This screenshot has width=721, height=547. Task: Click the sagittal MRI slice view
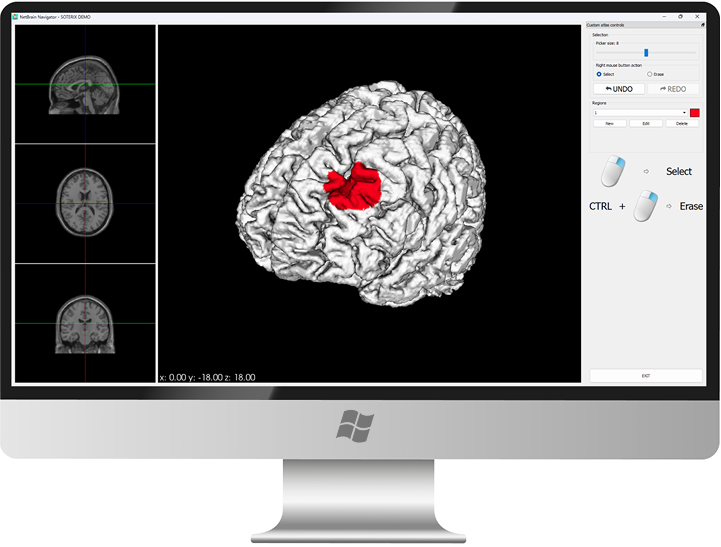point(84,84)
